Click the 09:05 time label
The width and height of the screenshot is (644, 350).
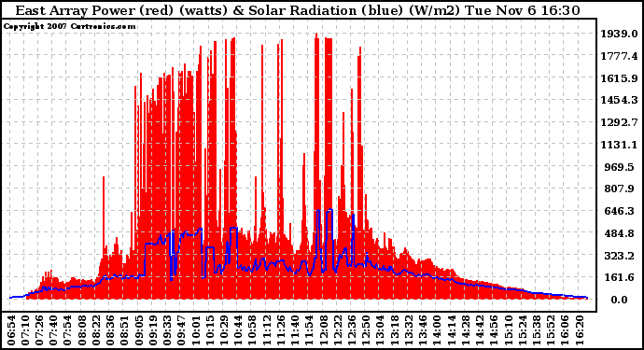point(139,330)
